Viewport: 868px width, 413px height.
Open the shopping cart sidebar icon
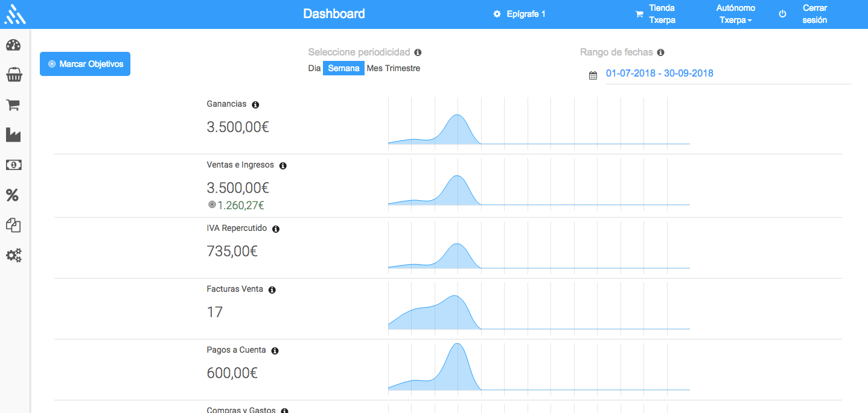pyautogui.click(x=13, y=105)
